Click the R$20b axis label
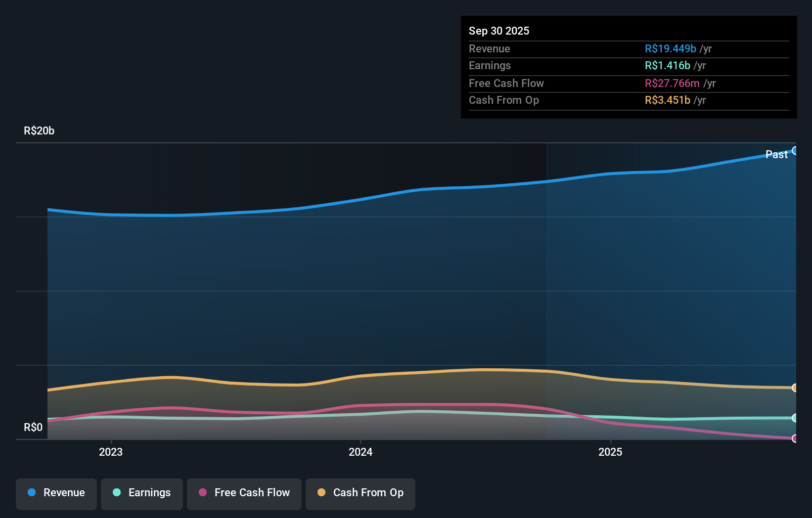812x518 pixels. pos(39,130)
